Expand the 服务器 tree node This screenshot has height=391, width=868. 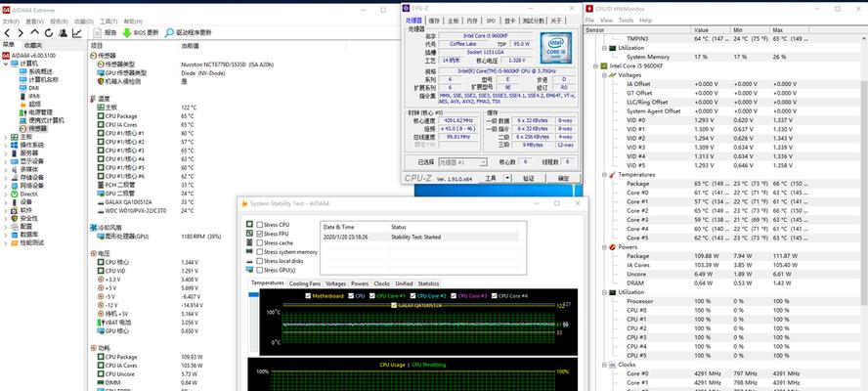tap(6, 152)
